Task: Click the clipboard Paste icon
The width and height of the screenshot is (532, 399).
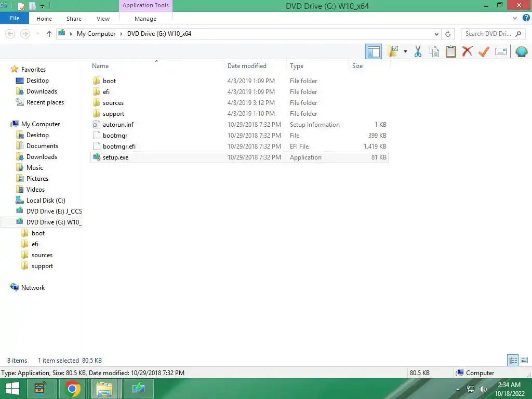Action: point(450,51)
